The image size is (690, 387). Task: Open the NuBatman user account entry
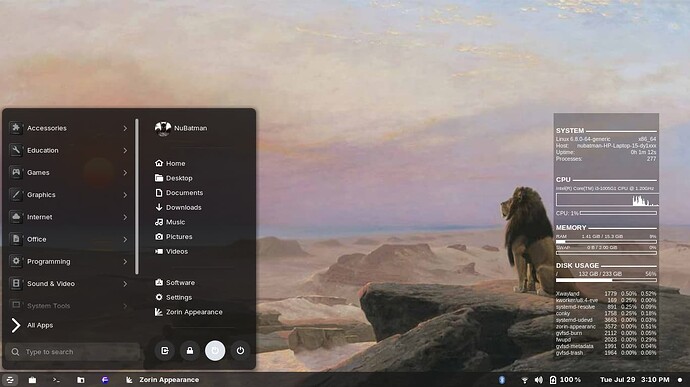[181, 128]
